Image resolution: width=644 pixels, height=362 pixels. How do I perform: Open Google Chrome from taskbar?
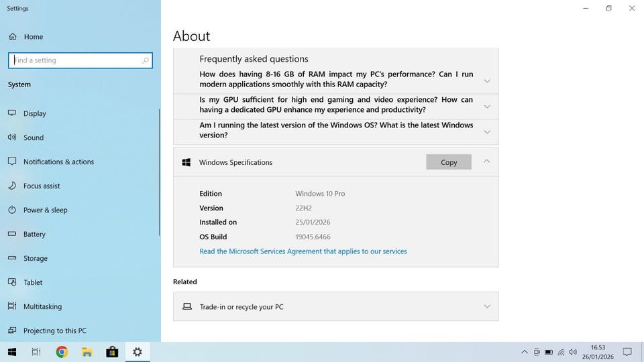(62, 352)
